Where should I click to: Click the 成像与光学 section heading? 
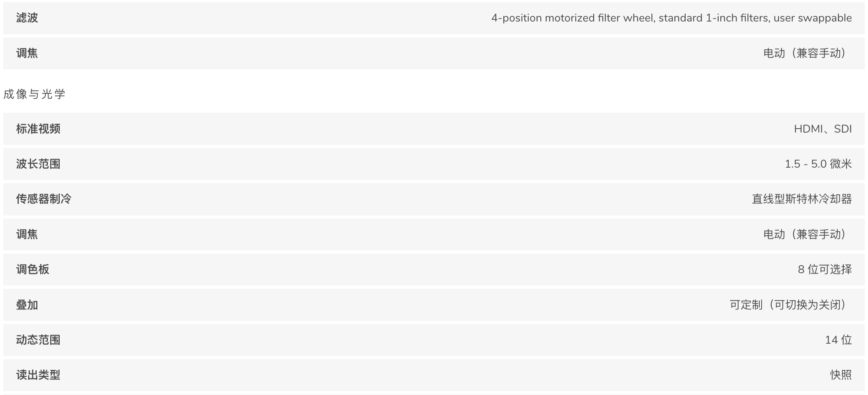[34, 94]
